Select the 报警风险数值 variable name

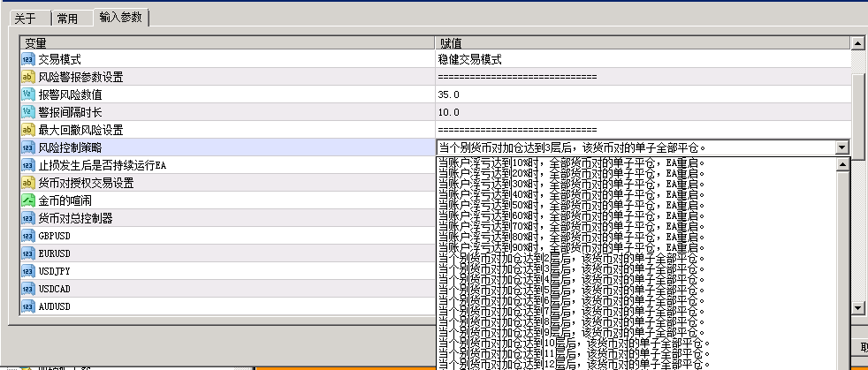(71, 94)
